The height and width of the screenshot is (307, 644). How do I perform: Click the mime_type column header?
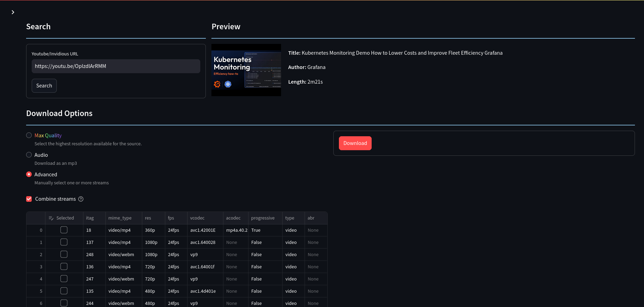120,218
